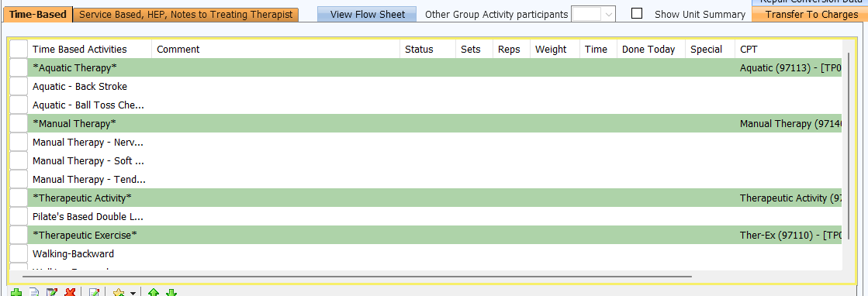The image size is (868, 296).
Task: Open the star icon dropdown arrow
Action: click(x=133, y=293)
